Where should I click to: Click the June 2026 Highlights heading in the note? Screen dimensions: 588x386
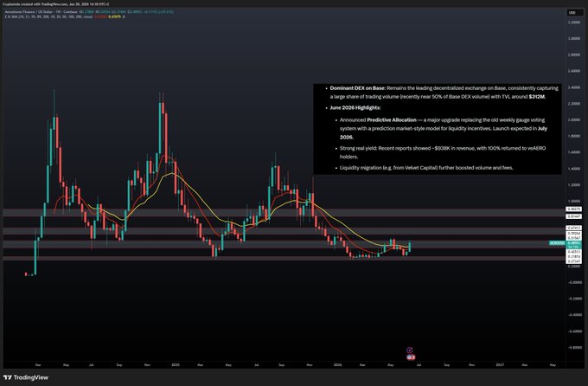355,108
